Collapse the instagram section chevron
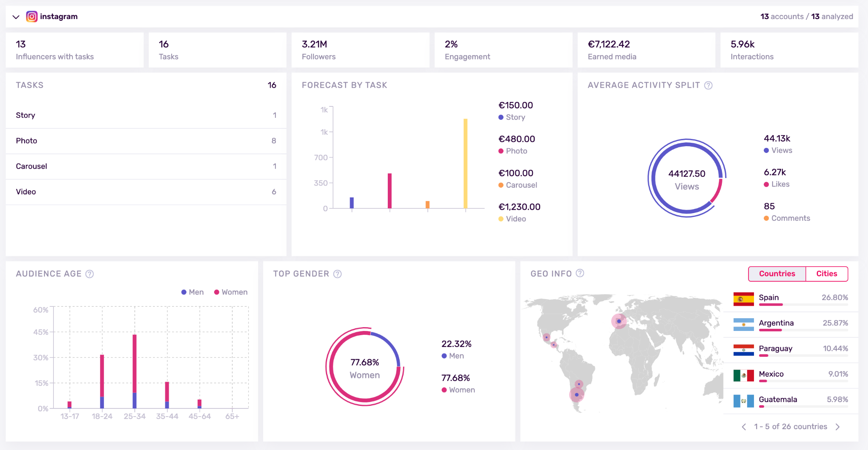 click(16, 17)
